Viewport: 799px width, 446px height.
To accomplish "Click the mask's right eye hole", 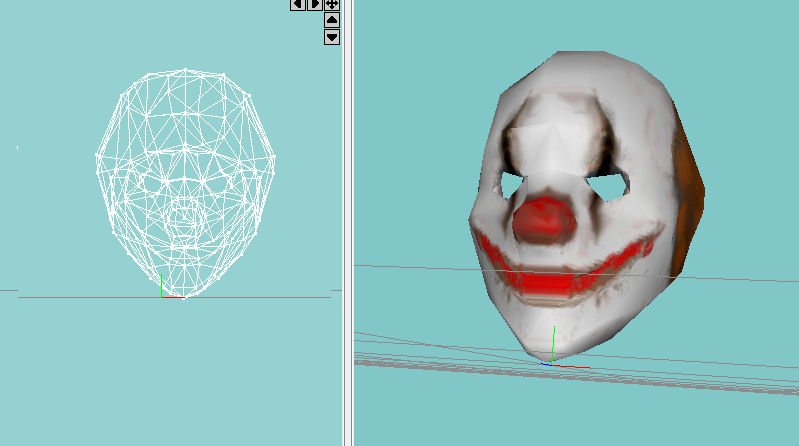I will tap(609, 183).
